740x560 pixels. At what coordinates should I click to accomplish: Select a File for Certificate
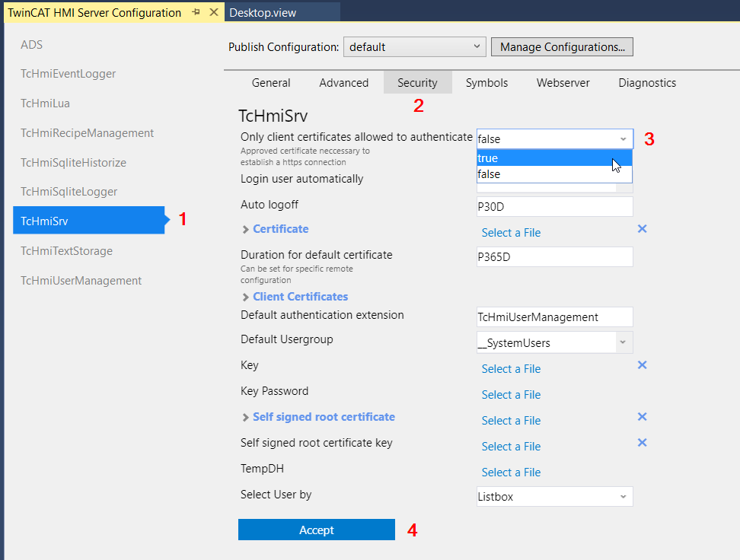[x=511, y=233]
